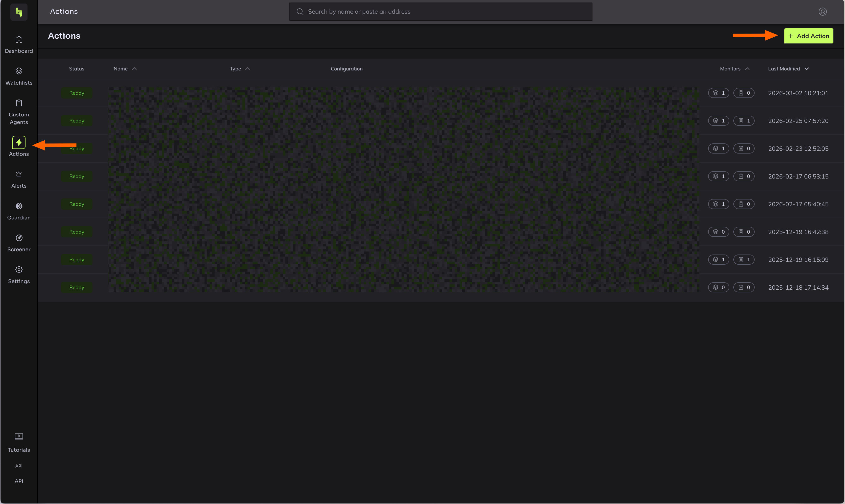Sort by Monitors column chevron

[x=747, y=69]
